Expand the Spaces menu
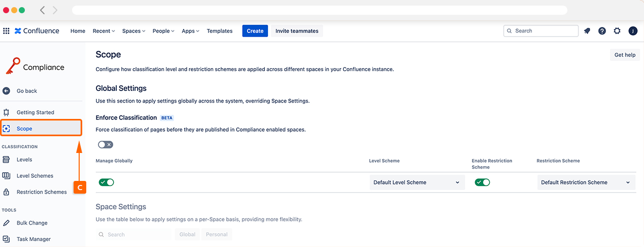Screen dimensions: 644x247 click(x=133, y=31)
